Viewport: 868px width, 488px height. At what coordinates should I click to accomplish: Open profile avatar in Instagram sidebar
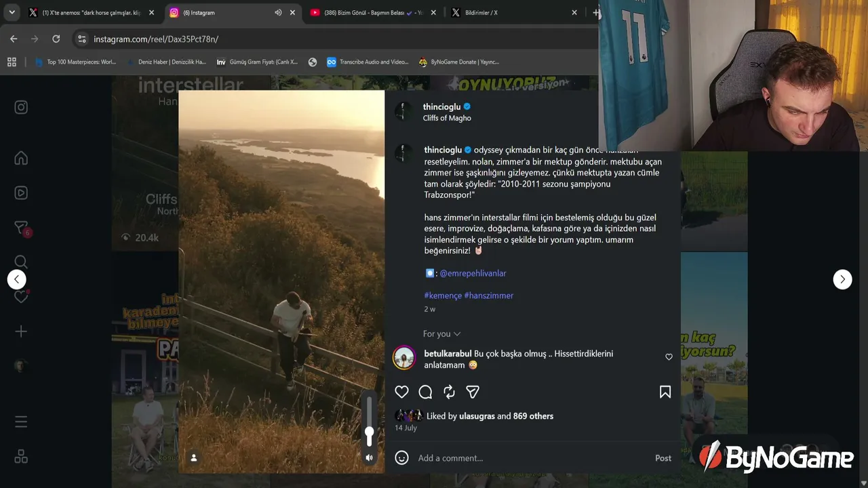[x=21, y=366]
